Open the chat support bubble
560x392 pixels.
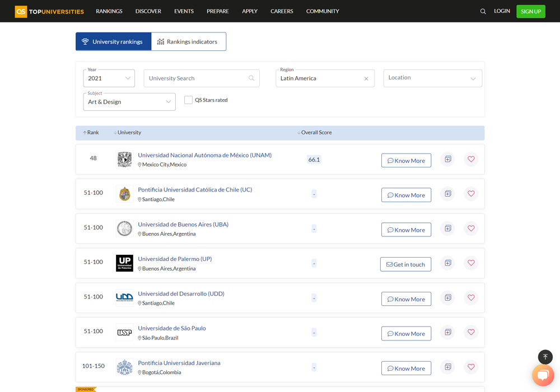pyautogui.click(x=543, y=375)
